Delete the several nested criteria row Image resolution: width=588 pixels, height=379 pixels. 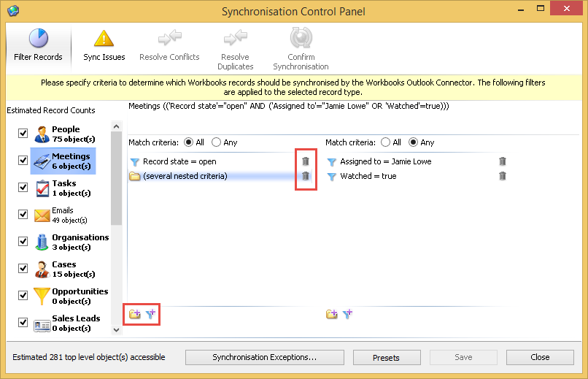coord(306,175)
